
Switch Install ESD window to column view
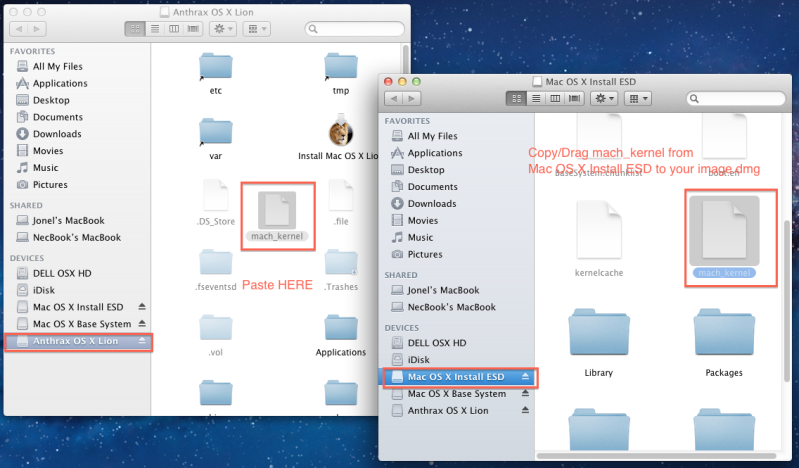pos(555,98)
